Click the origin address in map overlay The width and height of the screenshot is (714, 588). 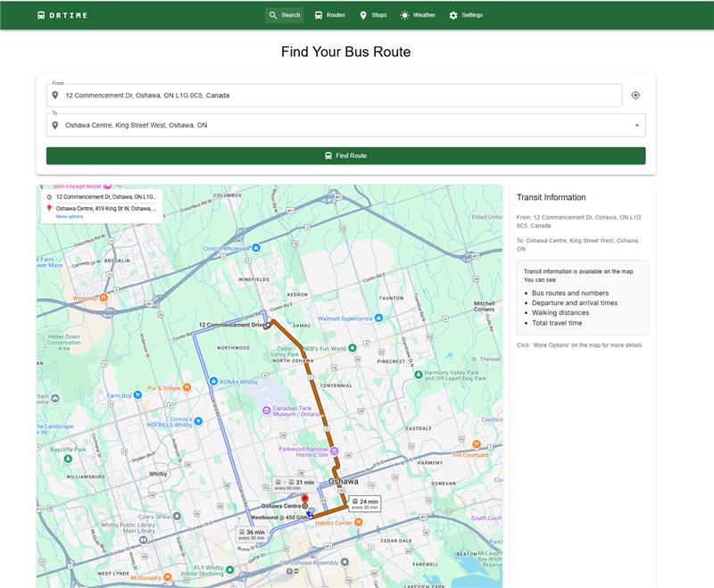[x=106, y=197]
